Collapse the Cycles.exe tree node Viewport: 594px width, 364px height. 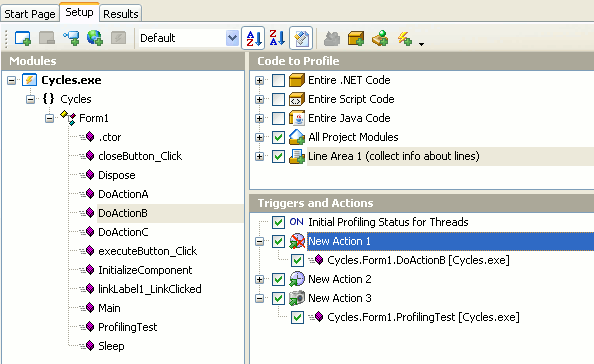[x=12, y=80]
